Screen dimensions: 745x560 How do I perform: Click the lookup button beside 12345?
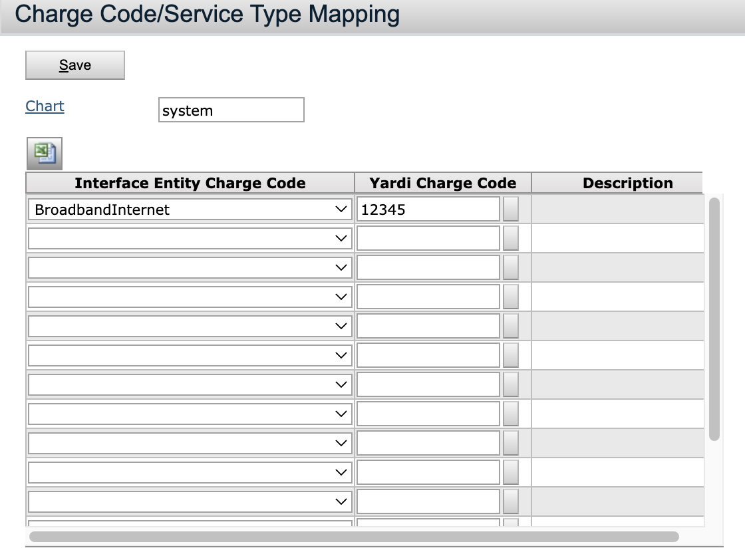pos(510,210)
